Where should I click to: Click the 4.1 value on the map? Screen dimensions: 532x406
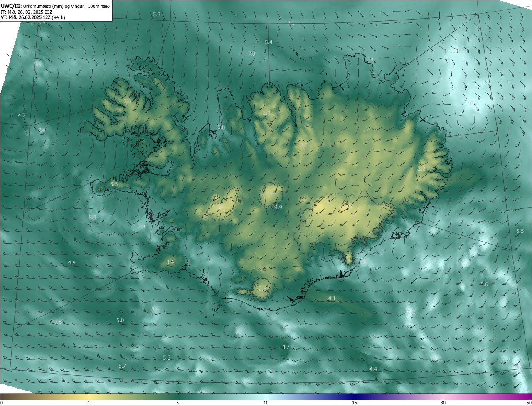(x=332, y=298)
